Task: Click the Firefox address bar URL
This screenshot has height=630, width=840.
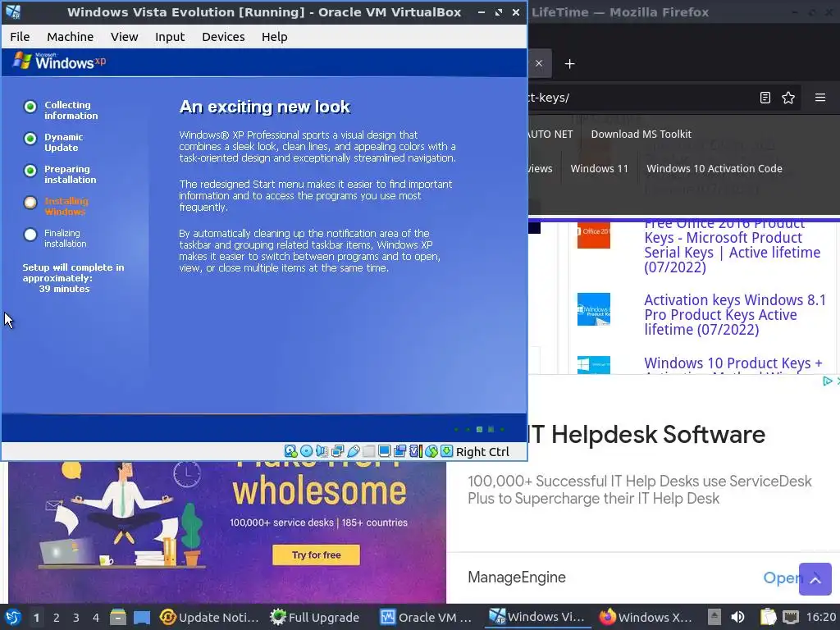Action: point(549,98)
